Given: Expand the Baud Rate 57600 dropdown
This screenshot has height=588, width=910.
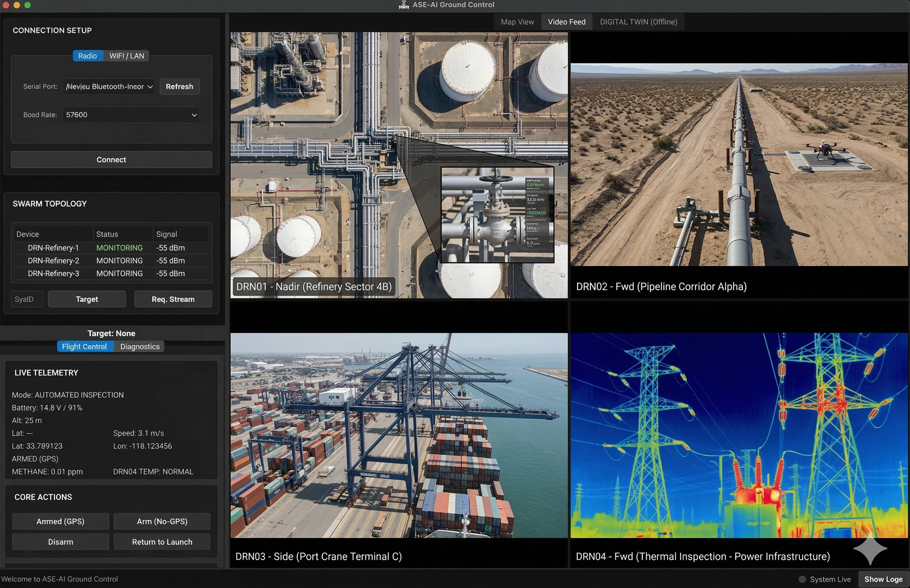Looking at the screenshot, I should (x=131, y=115).
